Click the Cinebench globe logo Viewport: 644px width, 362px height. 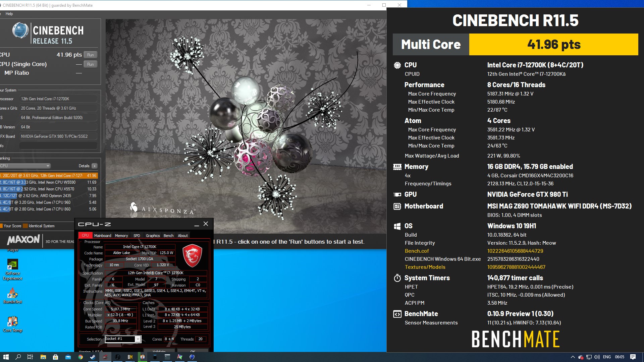click(20, 30)
